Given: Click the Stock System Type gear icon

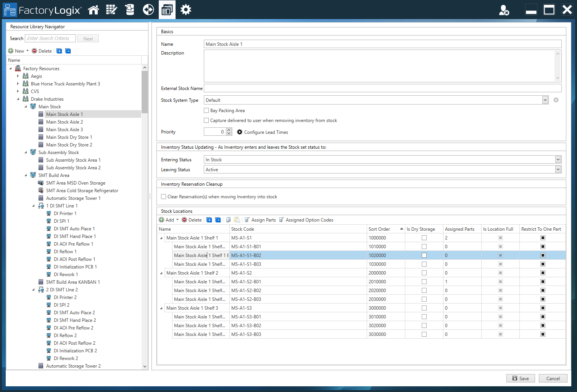Looking at the screenshot, I should tap(556, 100).
